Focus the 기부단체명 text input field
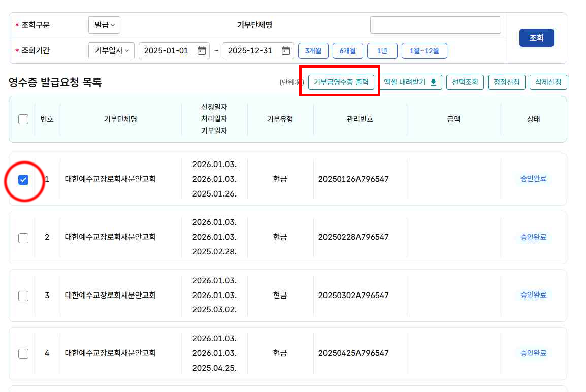This screenshot has width=586, height=392. (x=435, y=25)
